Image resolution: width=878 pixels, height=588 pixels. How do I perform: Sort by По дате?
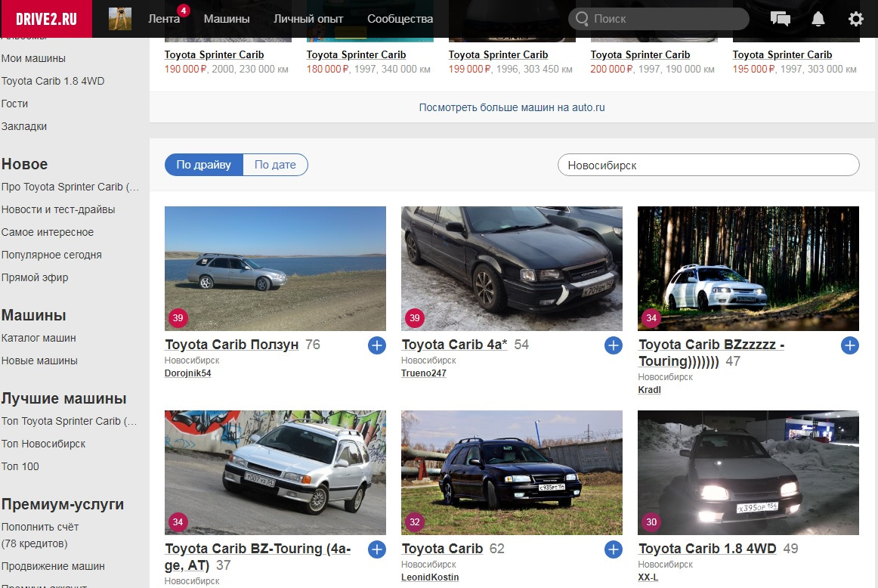click(276, 165)
